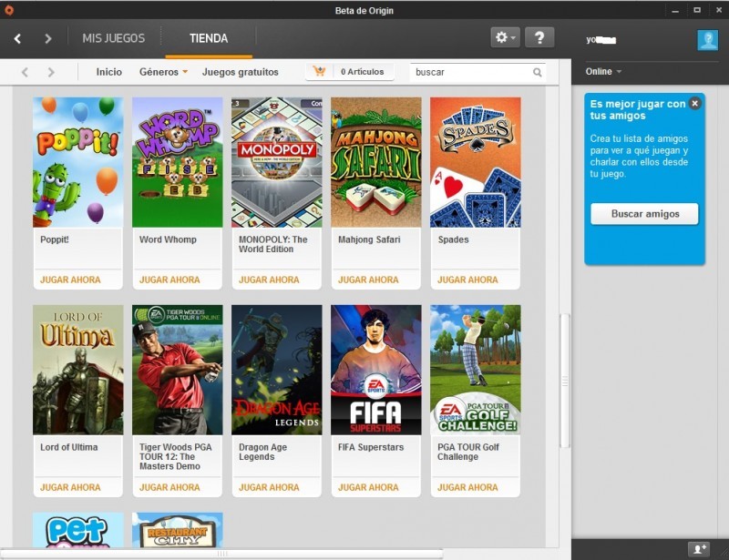The width and height of the screenshot is (729, 560).
Task: Click the search magnifier icon
Action: pos(538,73)
